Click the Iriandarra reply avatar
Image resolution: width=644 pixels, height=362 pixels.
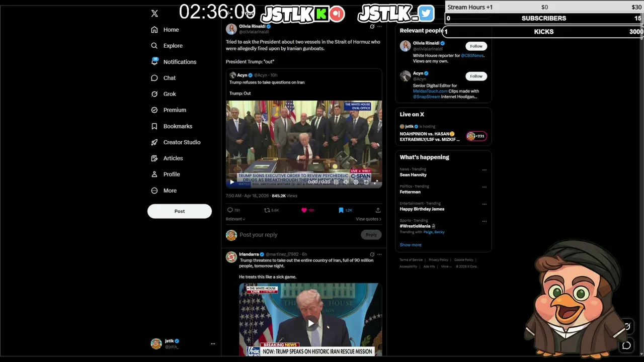point(231,257)
